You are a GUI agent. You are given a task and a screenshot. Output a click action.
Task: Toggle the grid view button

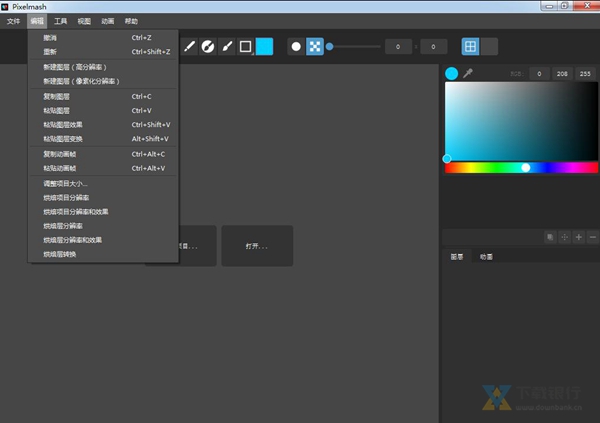click(470, 46)
